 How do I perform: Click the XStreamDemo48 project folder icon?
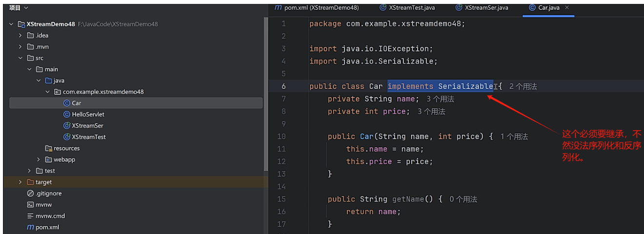(x=21, y=24)
